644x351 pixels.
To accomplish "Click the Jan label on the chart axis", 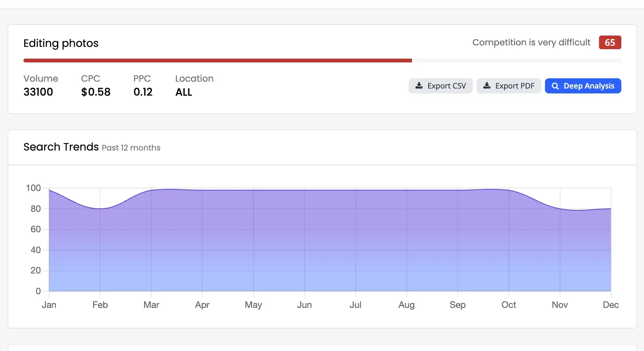I will point(49,304).
